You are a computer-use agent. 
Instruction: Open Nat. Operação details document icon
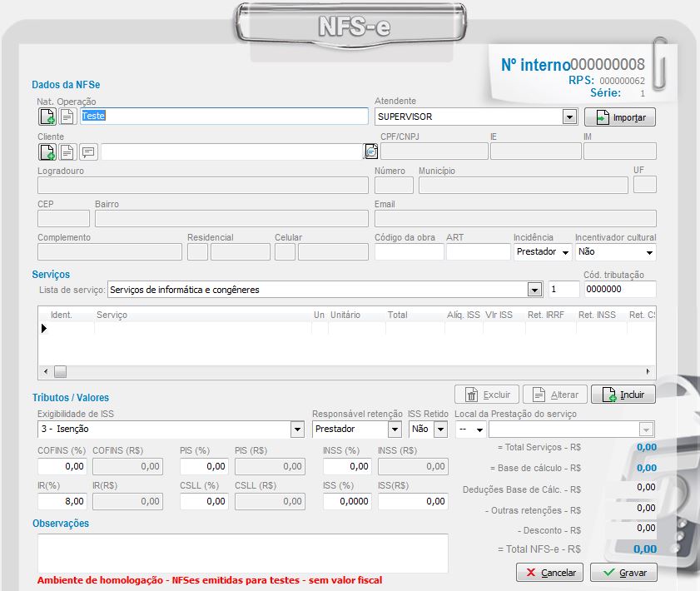click(x=67, y=117)
